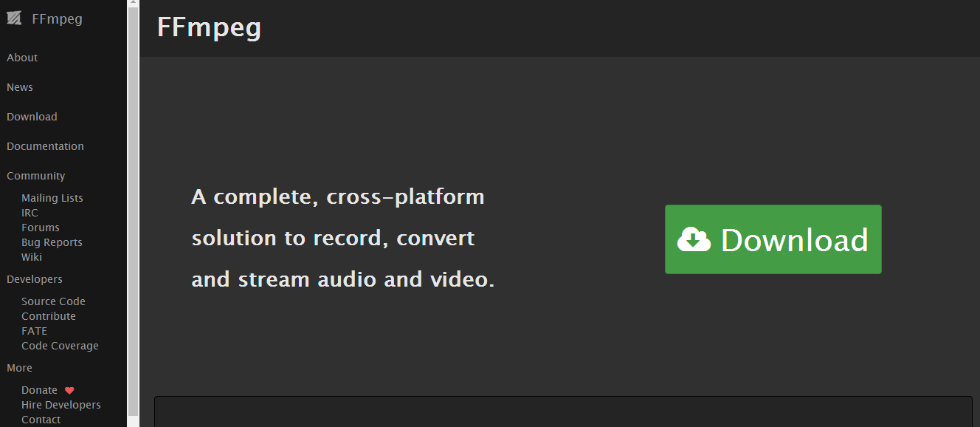The width and height of the screenshot is (980, 427).
Task: Open the Contribute link
Action: [49, 316]
